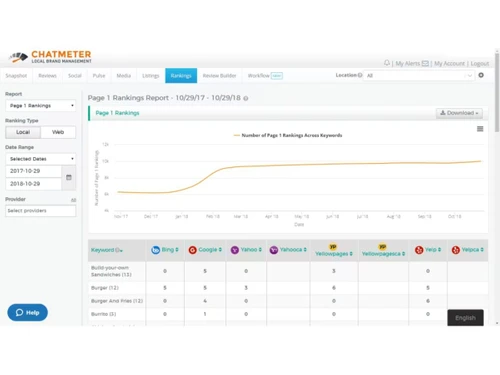Click the Burger And Fries (12) keyword

[x=117, y=301]
